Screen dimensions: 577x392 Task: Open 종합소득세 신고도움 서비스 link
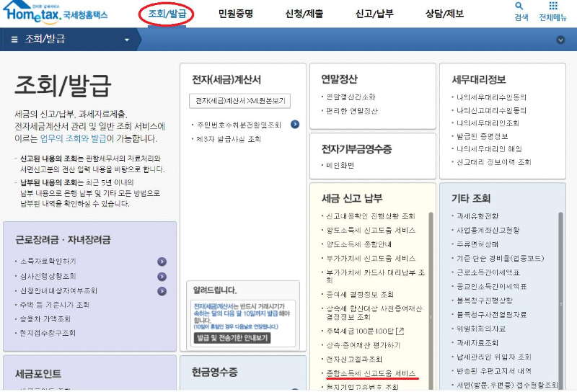[371, 373]
